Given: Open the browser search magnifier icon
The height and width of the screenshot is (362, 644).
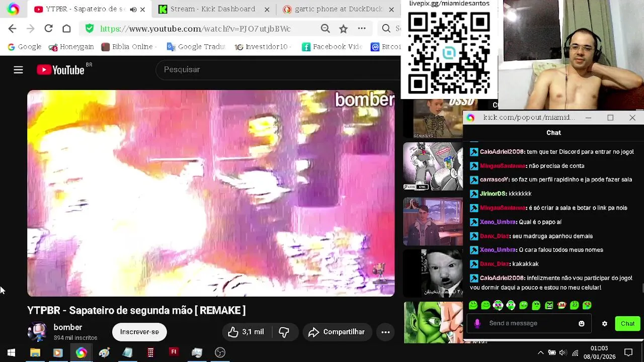Looking at the screenshot, I should pos(386,29).
